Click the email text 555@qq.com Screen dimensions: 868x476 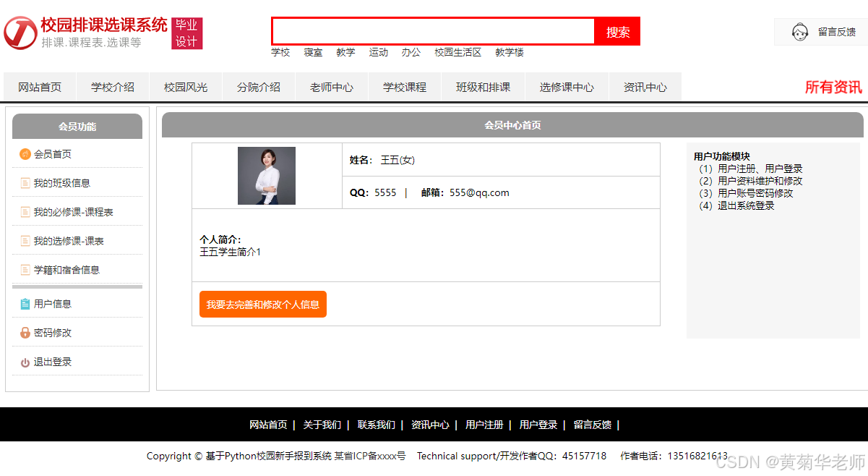tap(479, 192)
